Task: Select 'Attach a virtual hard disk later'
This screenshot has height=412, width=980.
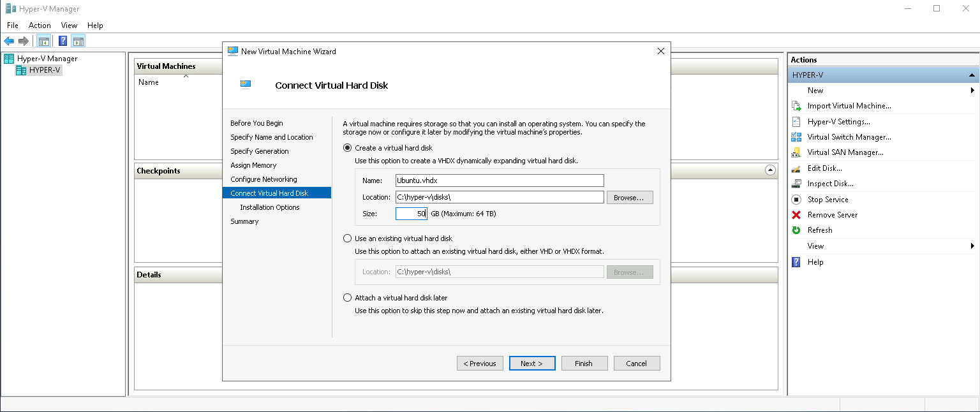Action: (x=347, y=298)
